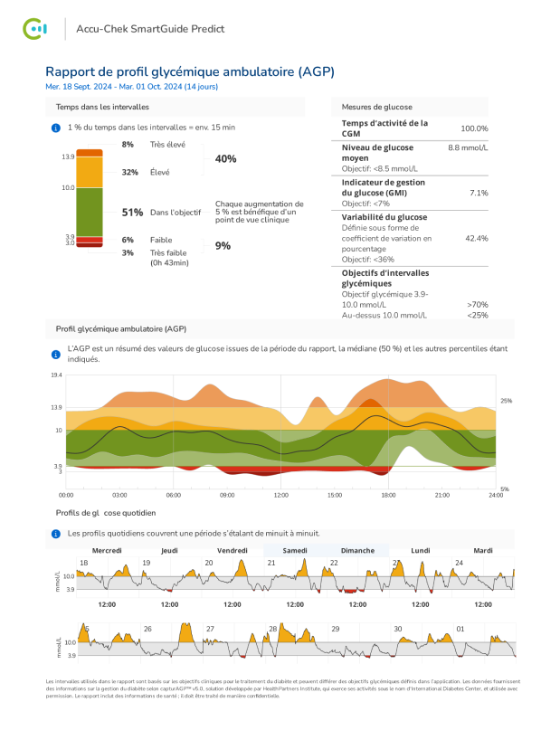Click the '8.8 mmol/L' average glucose value

click(468, 147)
